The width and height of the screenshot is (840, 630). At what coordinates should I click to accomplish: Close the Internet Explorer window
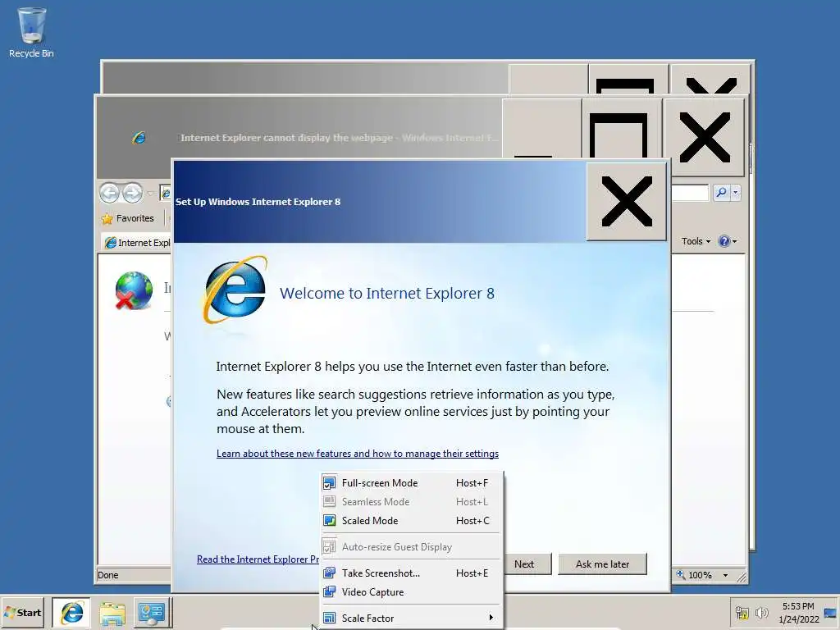705,137
